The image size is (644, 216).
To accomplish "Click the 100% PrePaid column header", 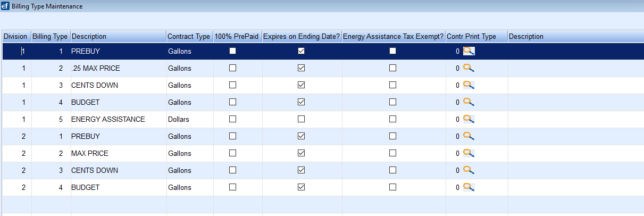I will point(237,37).
